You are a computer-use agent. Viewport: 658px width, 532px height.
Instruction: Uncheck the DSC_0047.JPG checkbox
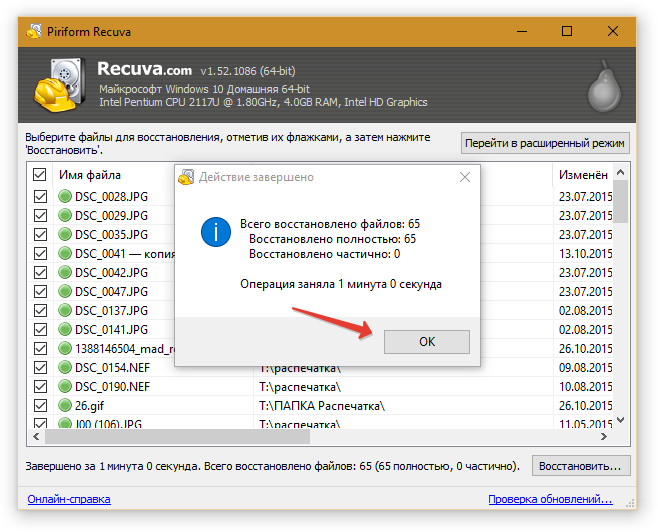[40, 291]
